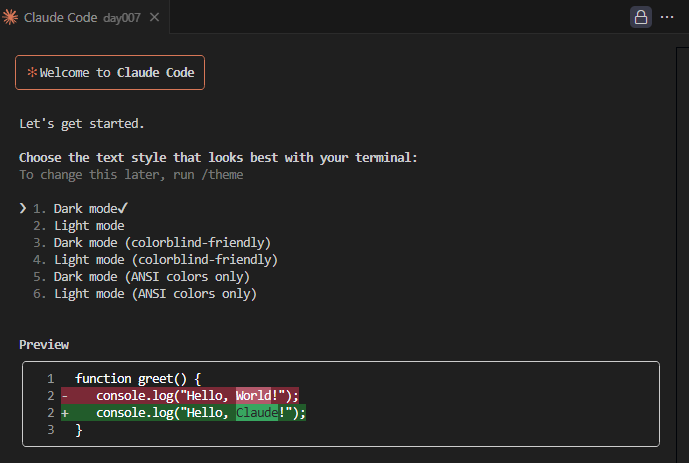Open the three-dot more actions menu

pos(667,17)
